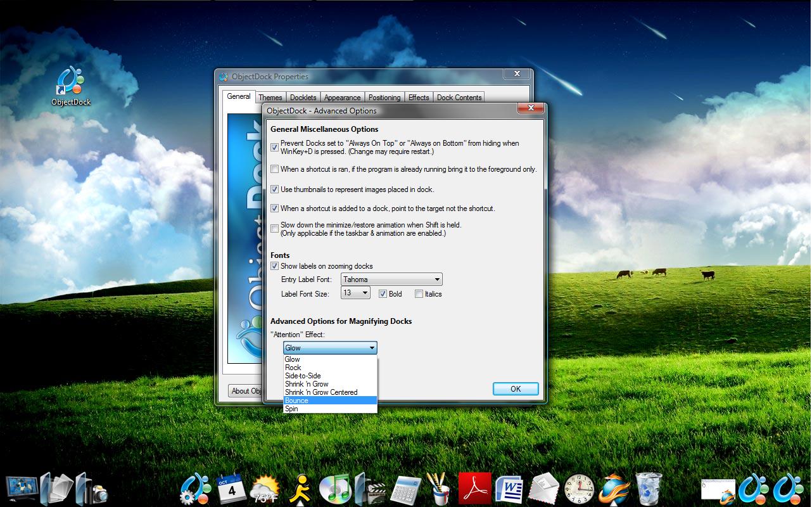Open the weather docklet showing 75°F
The height and width of the screenshot is (507, 812).
tap(265, 489)
